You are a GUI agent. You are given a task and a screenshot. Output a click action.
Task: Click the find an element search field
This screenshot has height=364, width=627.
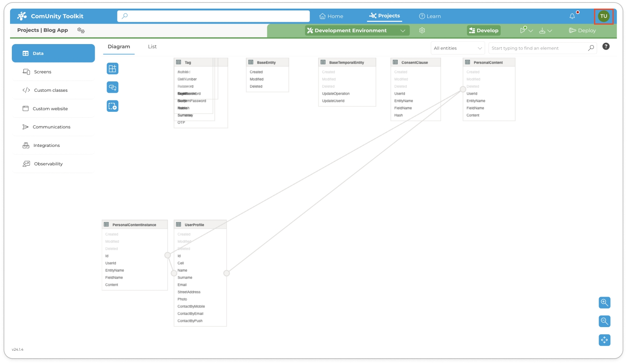pos(538,48)
